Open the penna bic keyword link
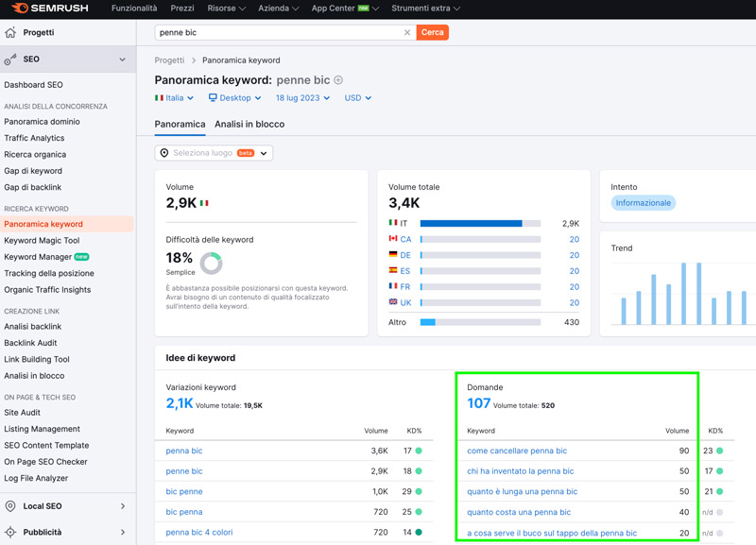This screenshot has width=756, height=545. point(184,451)
